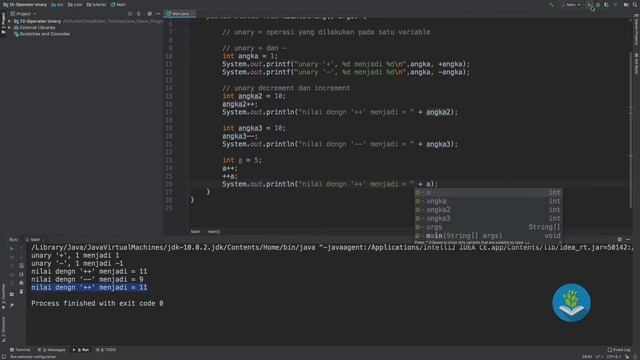Click line 26 println statement in editor
The image size is (640, 360).
329,184
